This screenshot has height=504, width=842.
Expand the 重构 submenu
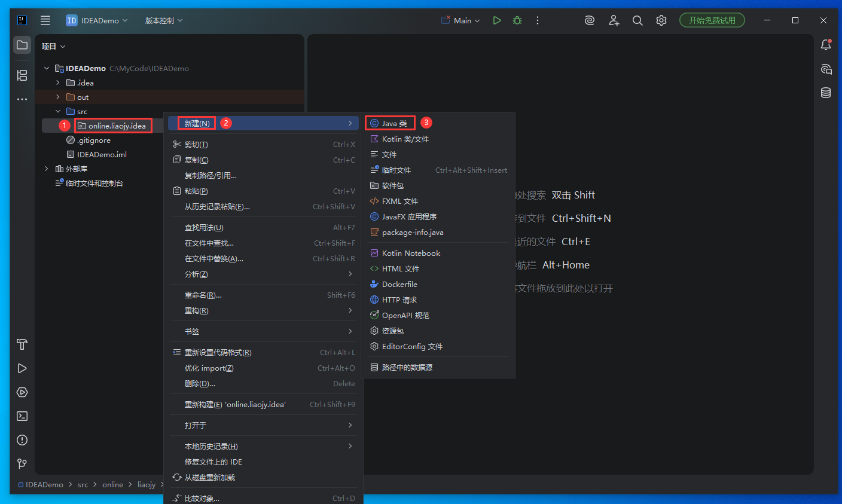263,310
